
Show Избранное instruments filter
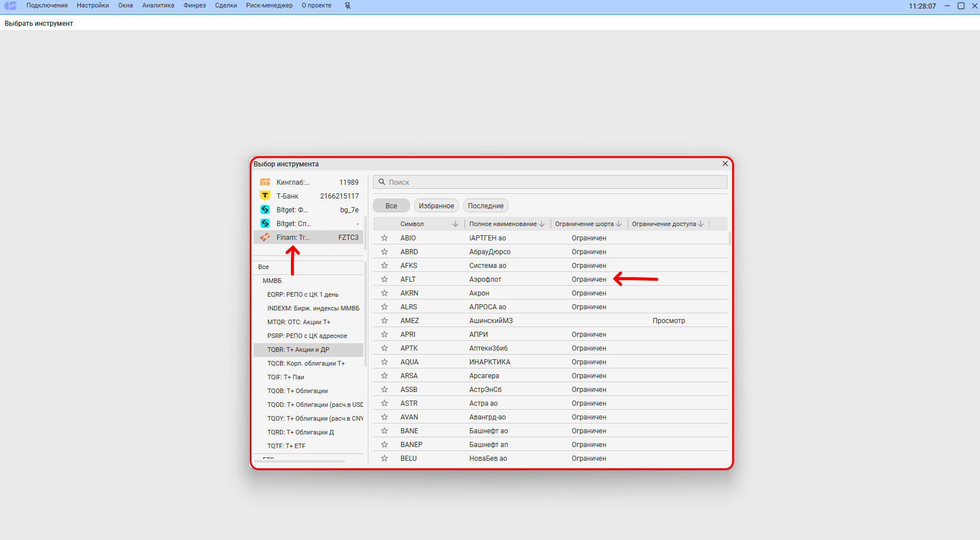pos(436,206)
